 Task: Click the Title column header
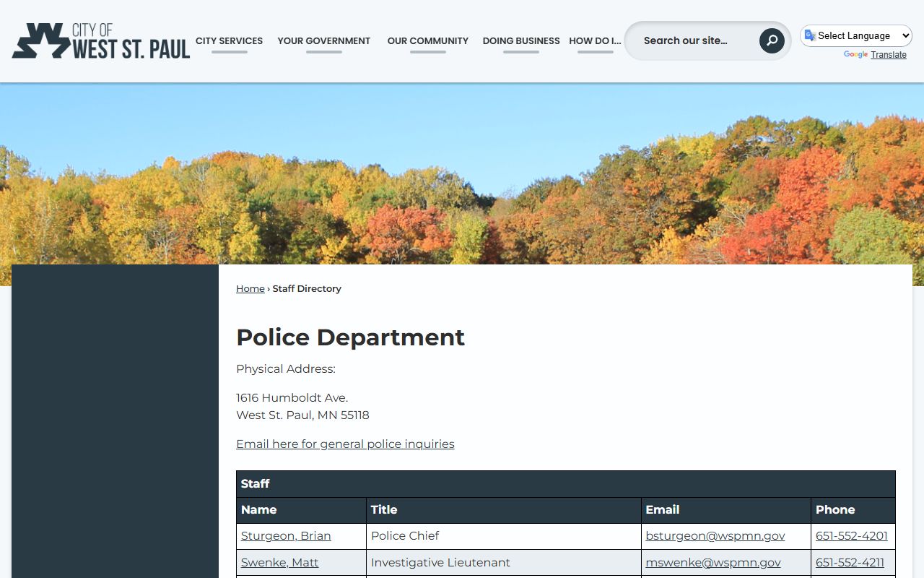pos(504,510)
